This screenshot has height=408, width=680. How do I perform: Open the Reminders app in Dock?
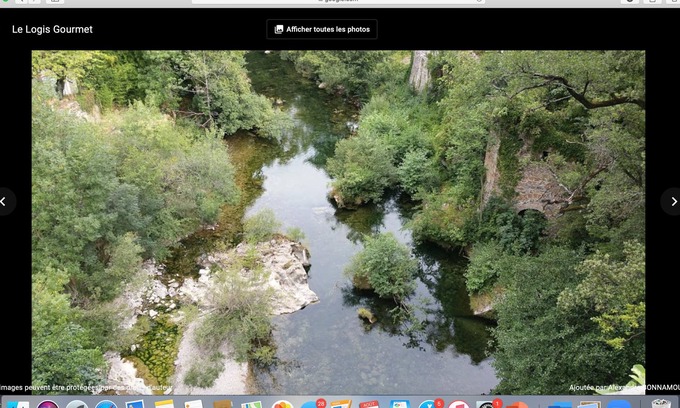(194, 404)
